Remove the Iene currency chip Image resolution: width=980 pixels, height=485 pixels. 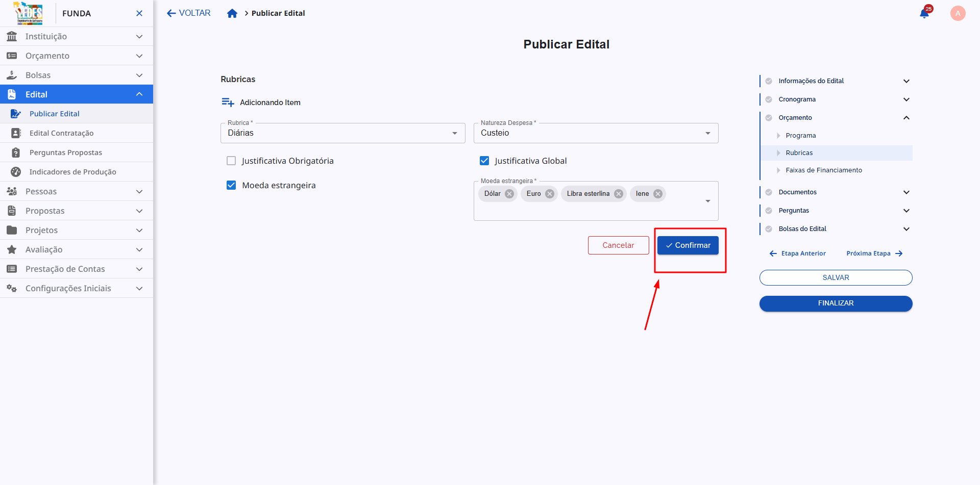[x=658, y=194]
